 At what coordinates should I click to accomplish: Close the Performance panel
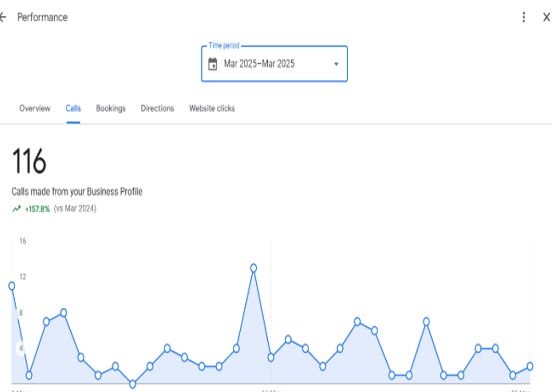(x=546, y=17)
